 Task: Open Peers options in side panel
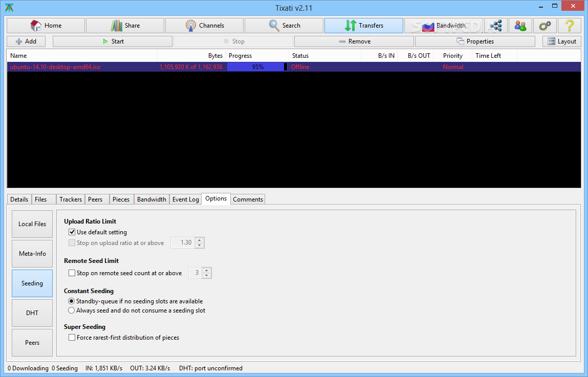pos(32,343)
